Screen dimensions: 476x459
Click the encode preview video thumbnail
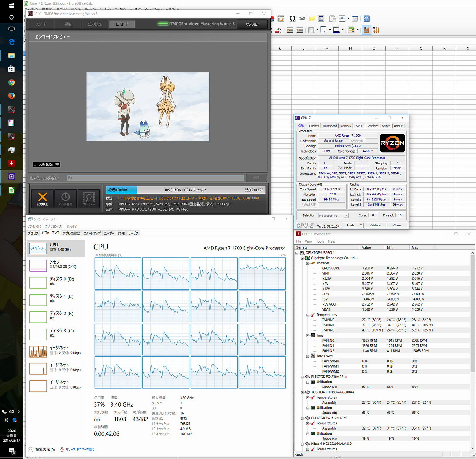coord(148,107)
